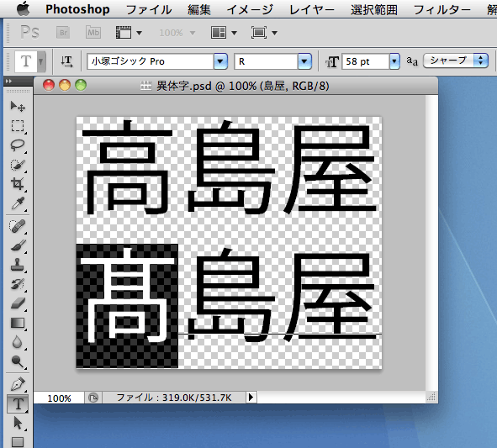Viewport: 497px width, 448px height.
Task: Select the Dodge tool
Action: [x=18, y=361]
